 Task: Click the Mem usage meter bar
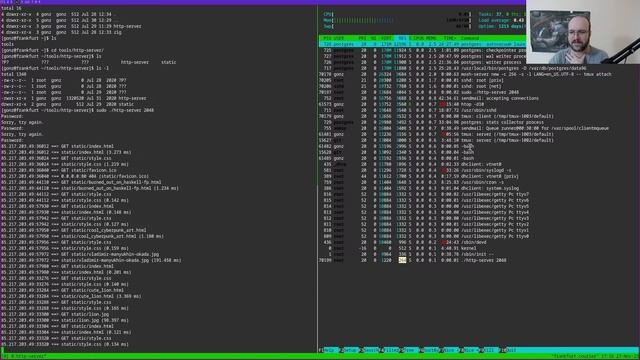click(398, 20)
